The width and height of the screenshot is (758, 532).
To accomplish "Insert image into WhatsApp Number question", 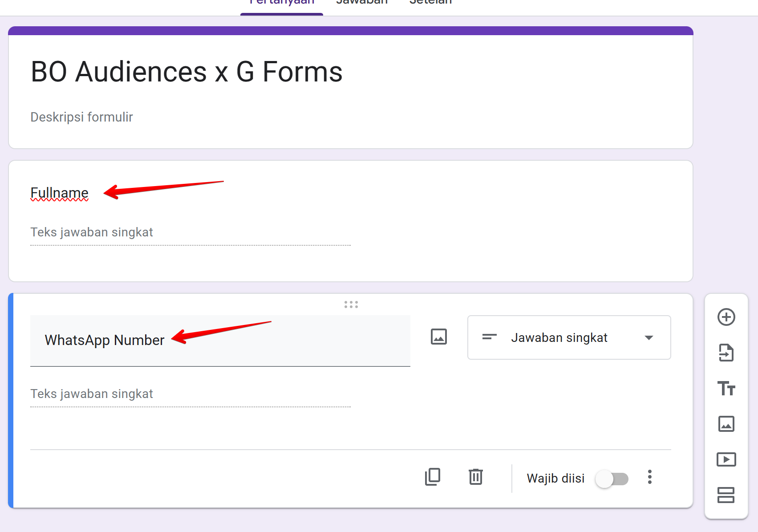I will click(438, 337).
